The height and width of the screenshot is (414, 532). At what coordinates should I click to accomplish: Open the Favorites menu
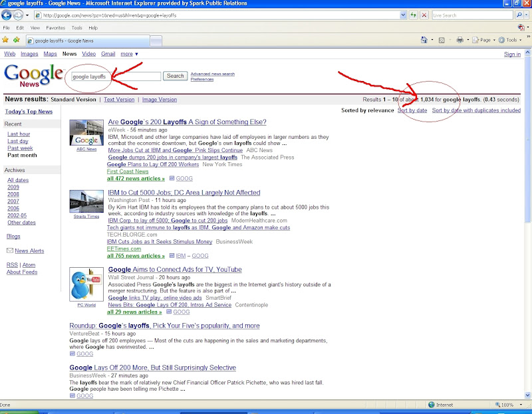click(x=56, y=28)
